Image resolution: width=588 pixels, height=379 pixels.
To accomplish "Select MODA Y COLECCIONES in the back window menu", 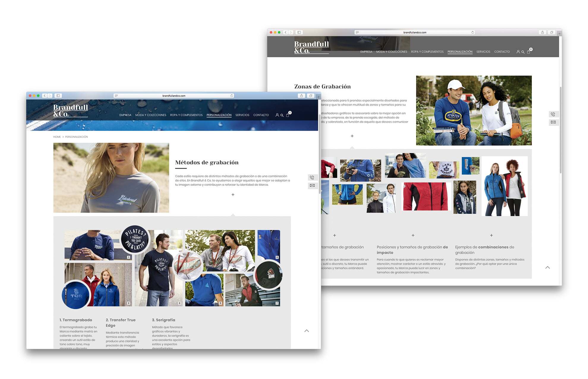I will pos(392,51).
